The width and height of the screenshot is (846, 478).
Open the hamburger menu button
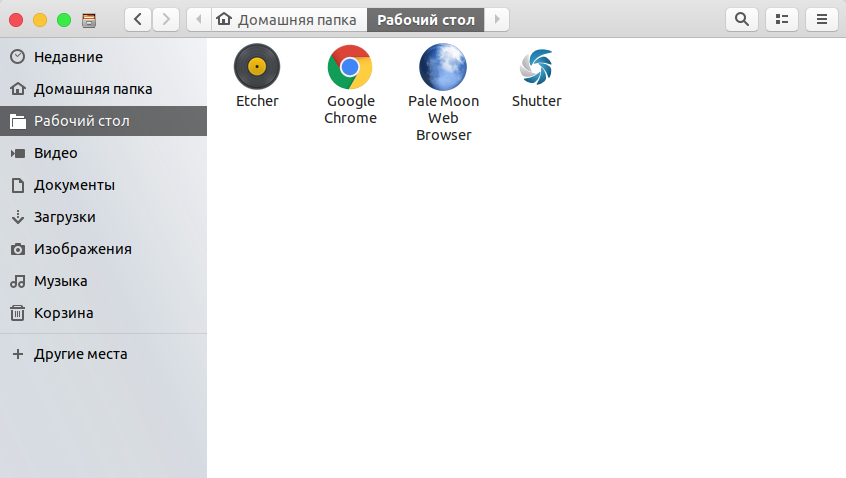point(822,19)
